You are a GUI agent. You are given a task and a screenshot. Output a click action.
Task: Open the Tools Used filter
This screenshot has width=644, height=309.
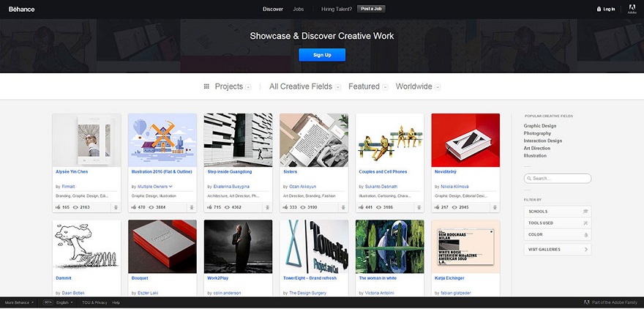[558, 223]
